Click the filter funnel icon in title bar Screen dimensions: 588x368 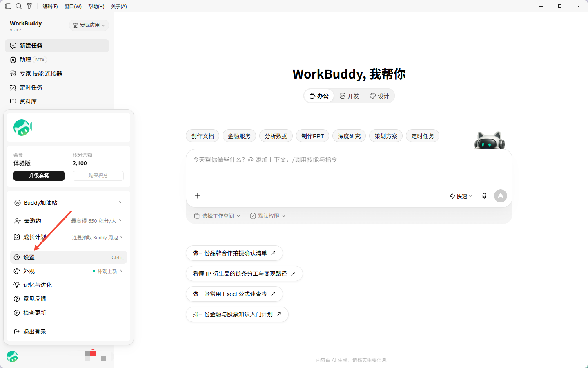click(29, 6)
